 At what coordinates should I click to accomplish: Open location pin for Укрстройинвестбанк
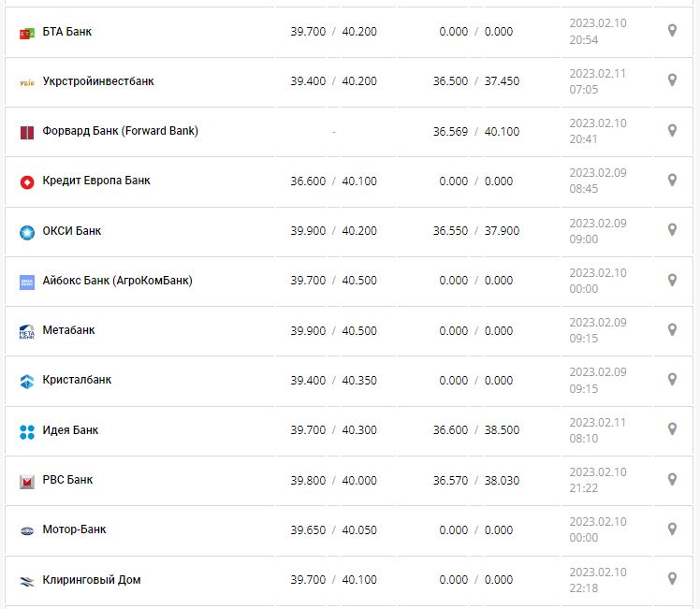click(671, 80)
